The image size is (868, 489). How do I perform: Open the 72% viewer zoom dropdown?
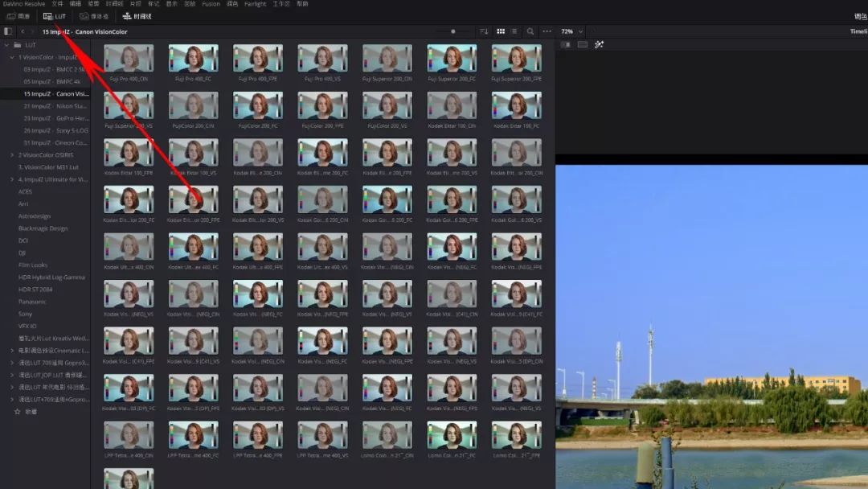[572, 31]
